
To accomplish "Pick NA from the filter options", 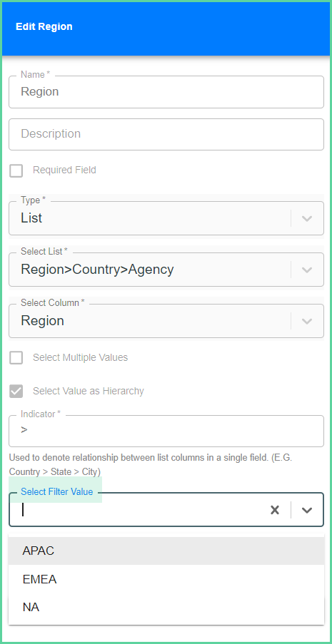I will [166, 607].
